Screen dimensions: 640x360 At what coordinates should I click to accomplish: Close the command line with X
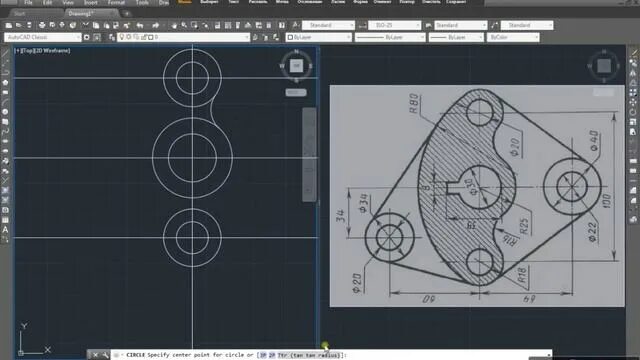pos(95,355)
